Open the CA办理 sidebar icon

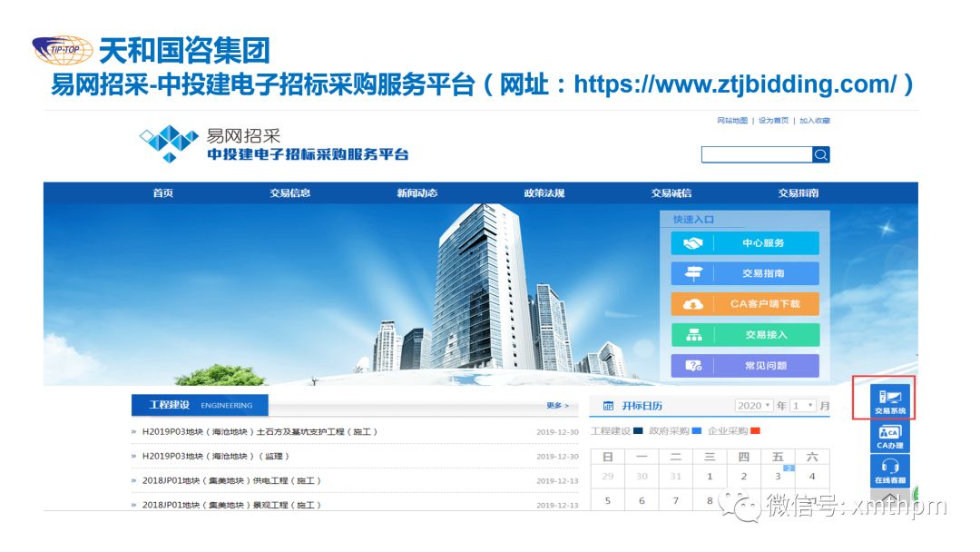pyautogui.click(x=889, y=436)
